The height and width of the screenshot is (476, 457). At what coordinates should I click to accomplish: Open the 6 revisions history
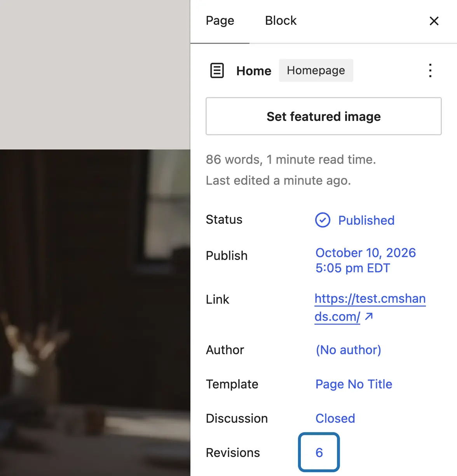coord(319,452)
